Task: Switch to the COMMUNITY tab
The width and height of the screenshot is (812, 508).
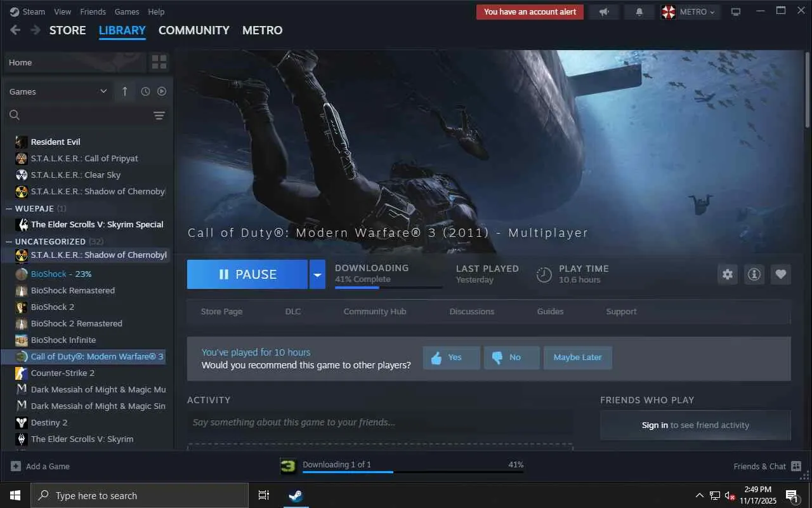Action: (x=194, y=30)
